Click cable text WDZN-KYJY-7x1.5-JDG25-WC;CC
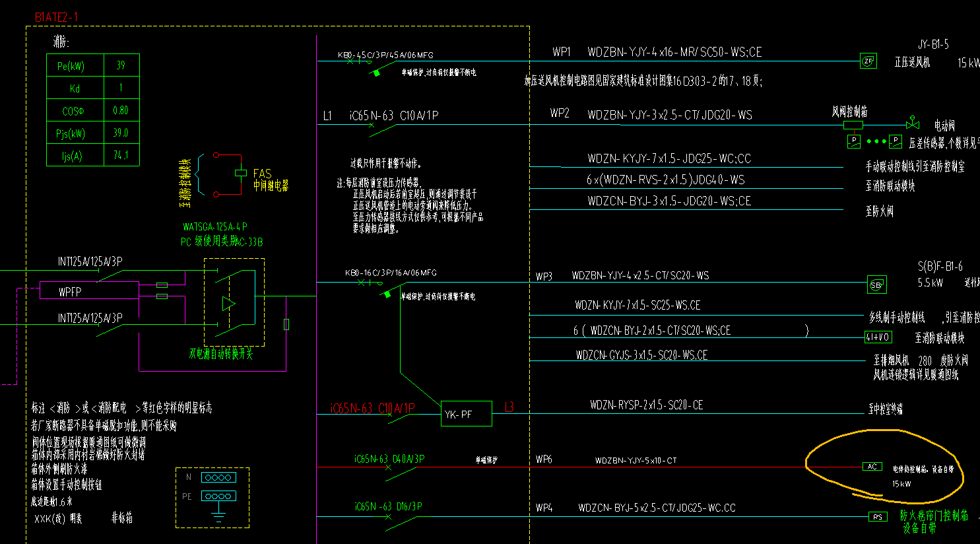Screen dimensions: 980x544 [x=669, y=158]
